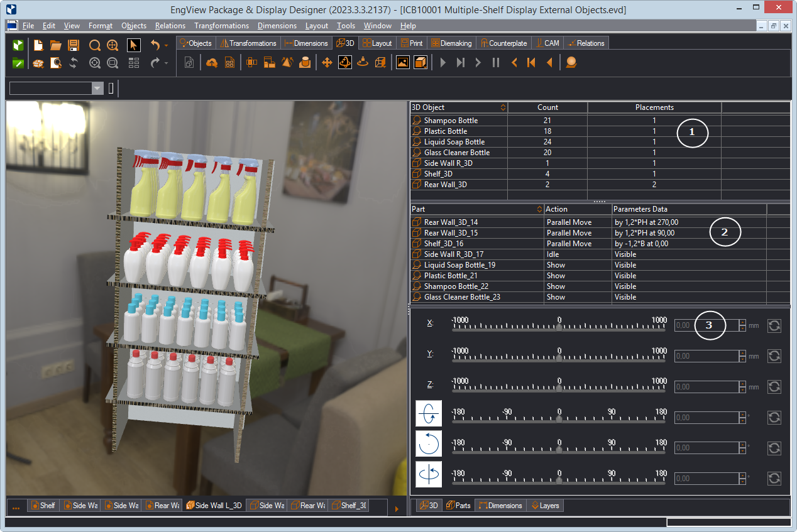Viewport: 797px width, 532px height.
Task: Click the orange sphere material icon
Action: click(x=571, y=63)
